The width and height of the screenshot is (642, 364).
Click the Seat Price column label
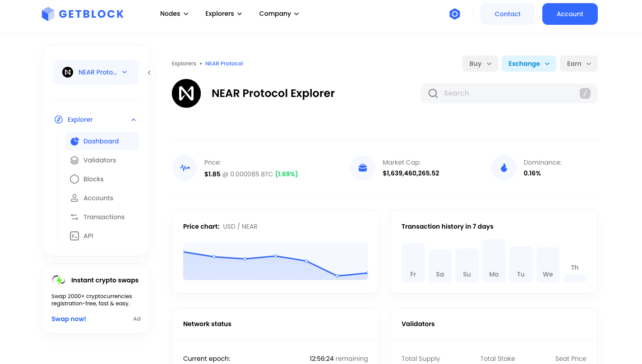pos(571,359)
